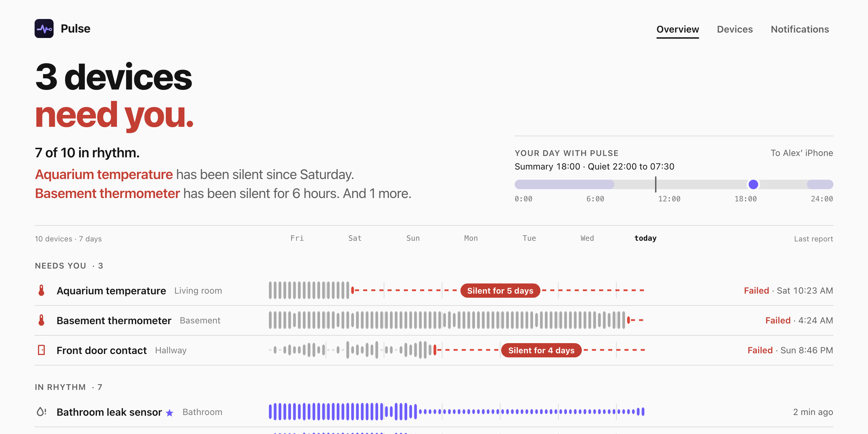Click the morning quiet-hours segment of the day bar
This screenshot has height=434, width=868.
tap(565, 184)
